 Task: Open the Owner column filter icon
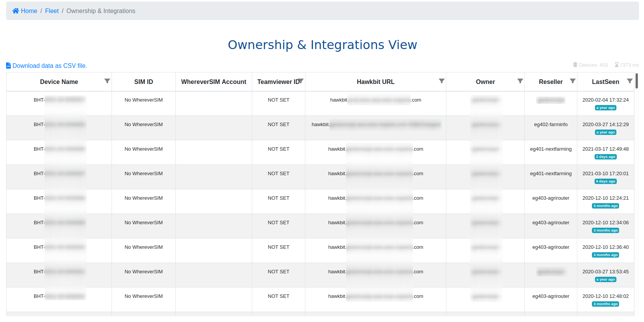click(520, 81)
